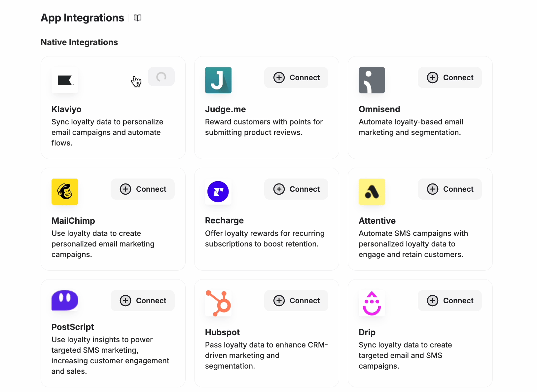Click the App Integrations page heading

(x=82, y=18)
